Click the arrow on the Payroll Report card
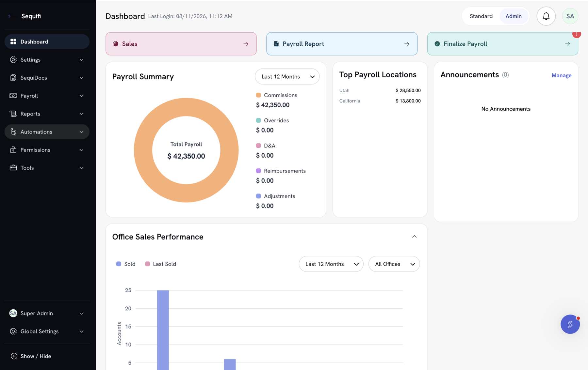 tap(407, 44)
